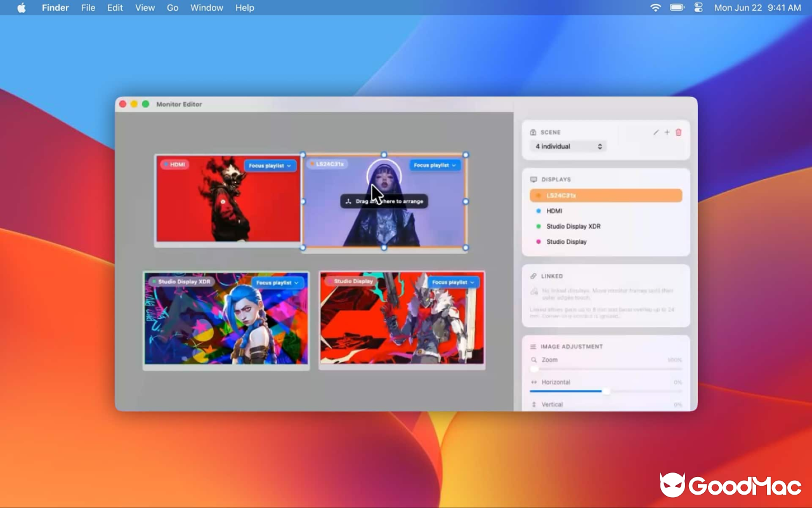This screenshot has width=812, height=508.
Task: Click the Scene section header icon
Action: pos(534,133)
